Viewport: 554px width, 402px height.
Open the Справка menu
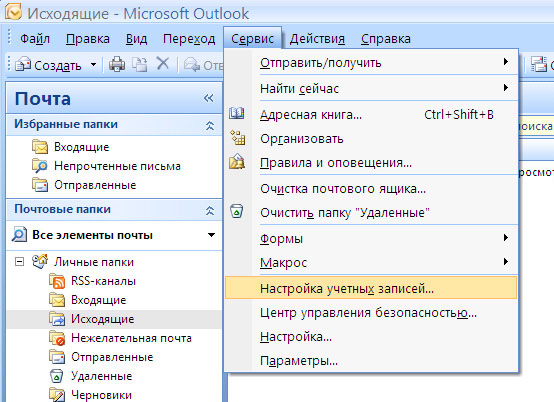(385, 39)
